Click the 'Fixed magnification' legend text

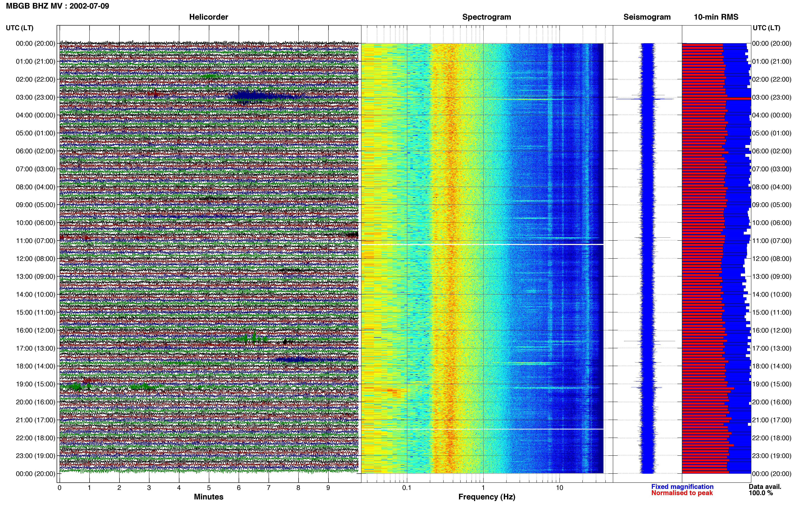[682, 486]
